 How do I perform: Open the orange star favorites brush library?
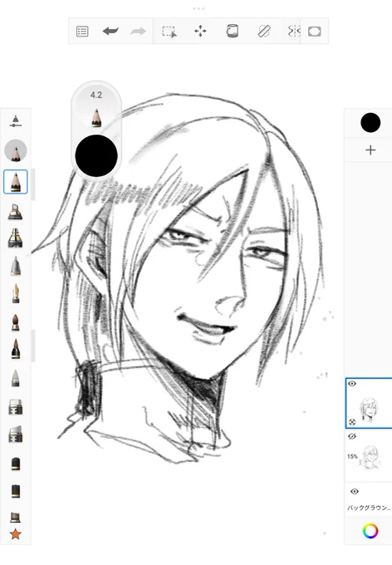(15, 534)
